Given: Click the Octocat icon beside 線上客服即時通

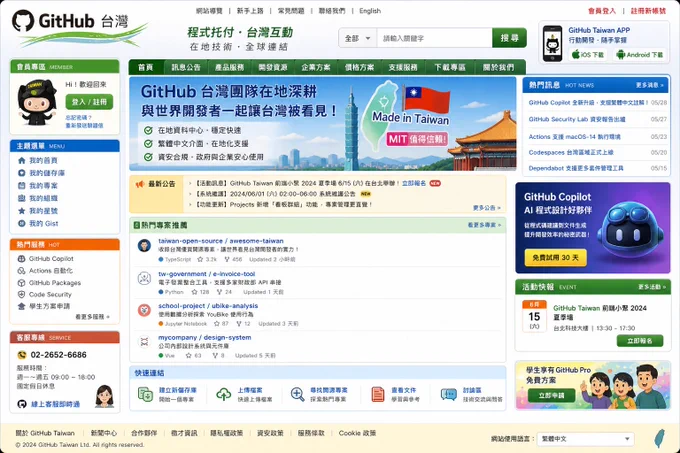Looking at the screenshot, I should pos(22,404).
